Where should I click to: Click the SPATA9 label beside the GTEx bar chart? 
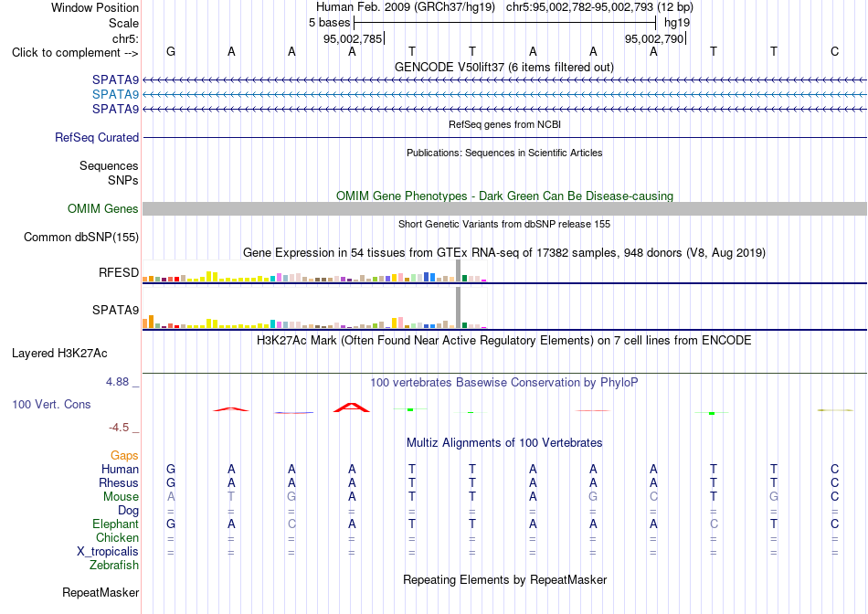point(115,310)
